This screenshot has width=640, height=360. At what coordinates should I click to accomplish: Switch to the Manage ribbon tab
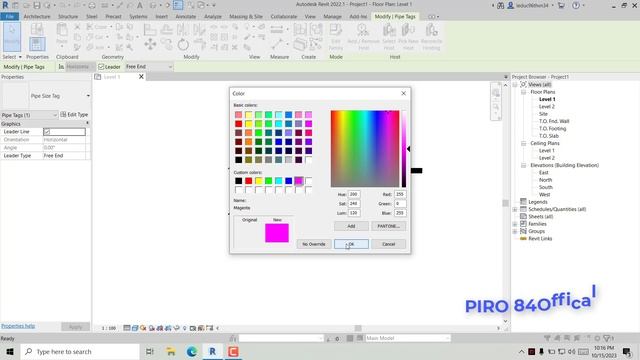[x=332, y=16]
